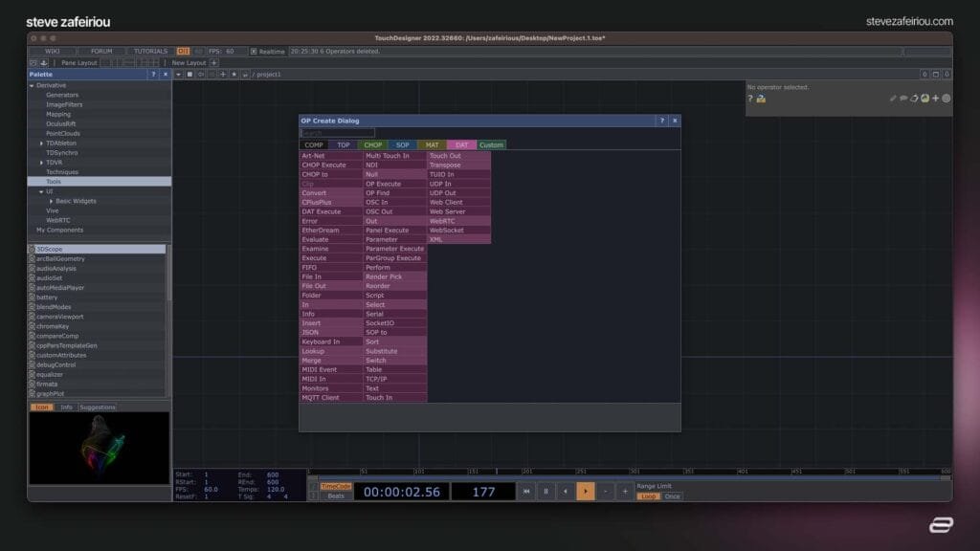The image size is (980, 551).
Task: Create a Table DAT operator
Action: click(x=395, y=370)
